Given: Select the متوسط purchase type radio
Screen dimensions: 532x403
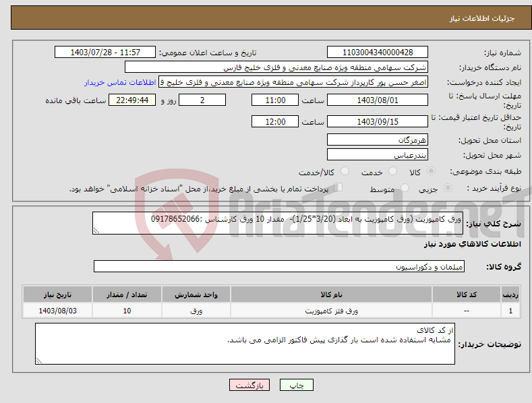Looking at the screenshot, I should coord(405,187).
